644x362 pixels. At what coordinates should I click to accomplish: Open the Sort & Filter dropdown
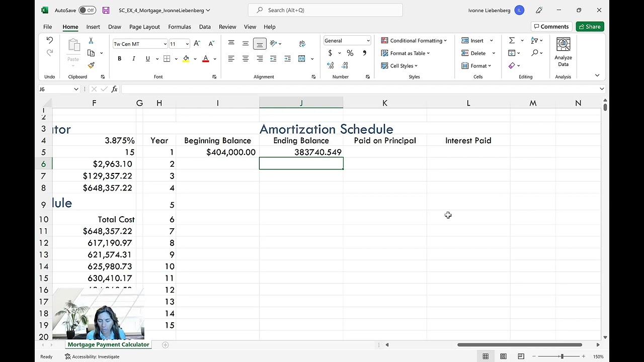(x=536, y=40)
